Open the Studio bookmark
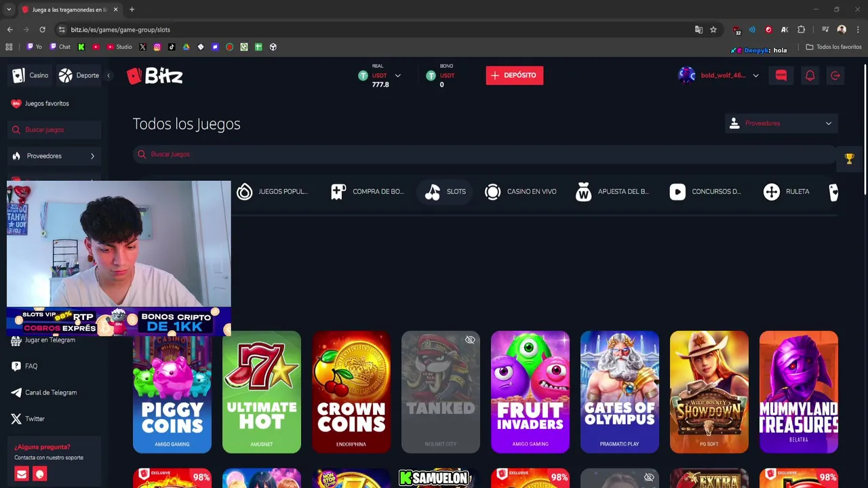868x488 pixels. coord(119,47)
